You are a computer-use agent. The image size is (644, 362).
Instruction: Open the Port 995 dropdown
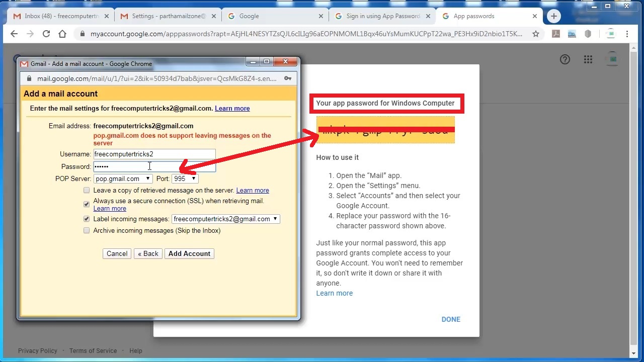[185, 178]
